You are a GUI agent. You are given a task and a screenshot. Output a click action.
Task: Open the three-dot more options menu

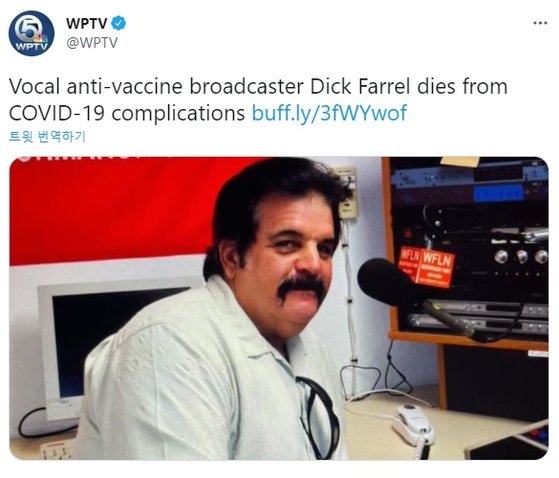coord(540,23)
